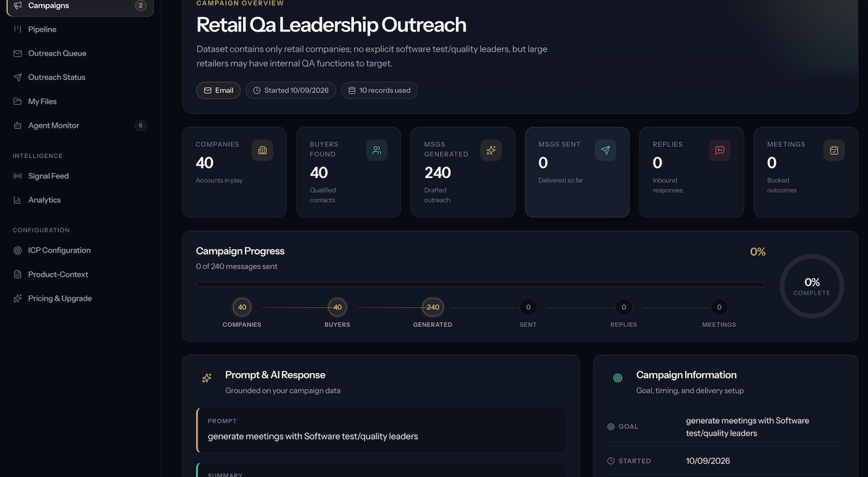Click the campaign progress bar

(x=480, y=285)
